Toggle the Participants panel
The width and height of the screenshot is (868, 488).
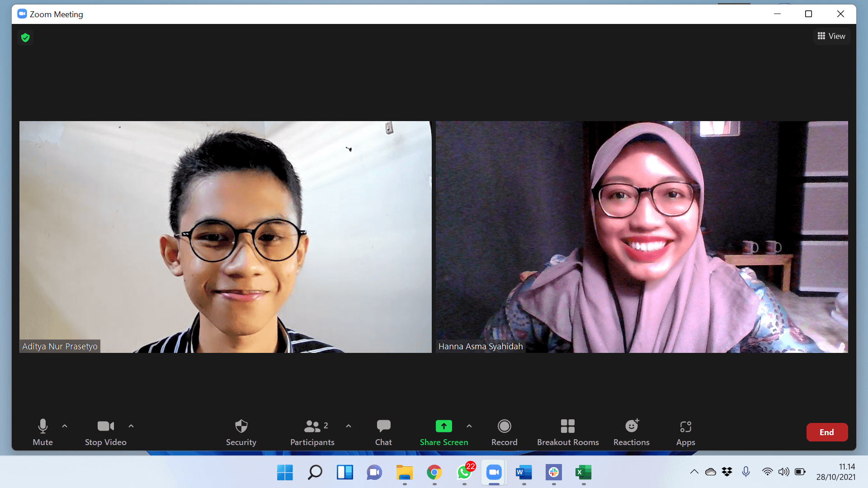312,432
